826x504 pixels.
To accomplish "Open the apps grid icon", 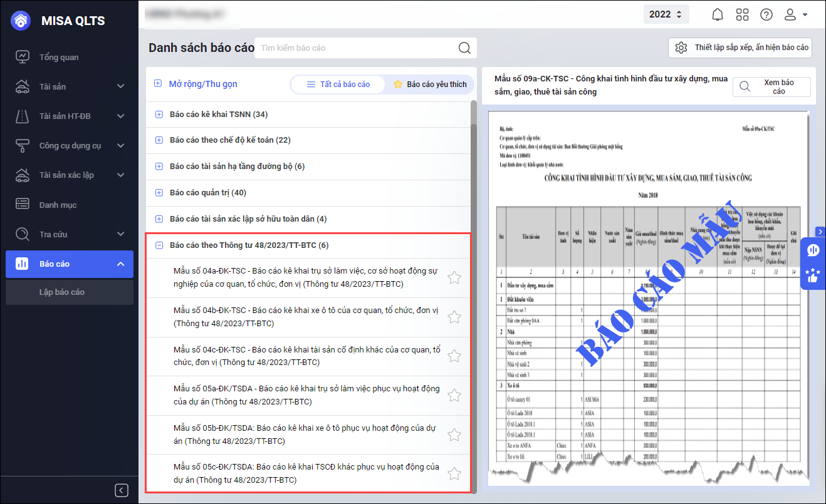I will coord(742,14).
